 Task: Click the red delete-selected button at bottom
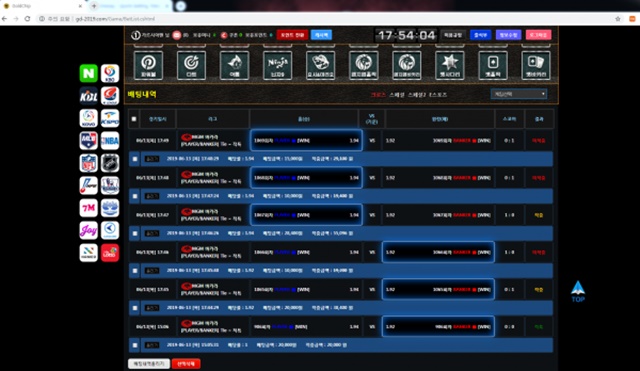(x=186, y=363)
